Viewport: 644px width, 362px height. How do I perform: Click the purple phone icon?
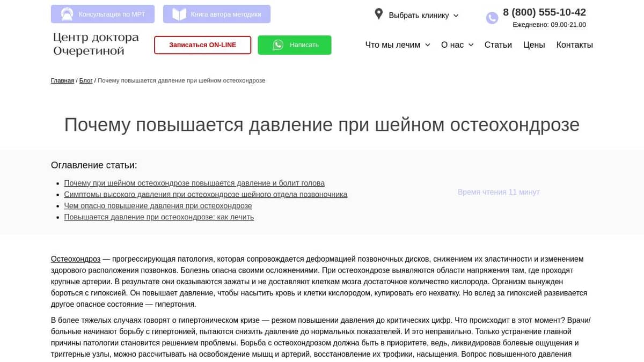492,18
